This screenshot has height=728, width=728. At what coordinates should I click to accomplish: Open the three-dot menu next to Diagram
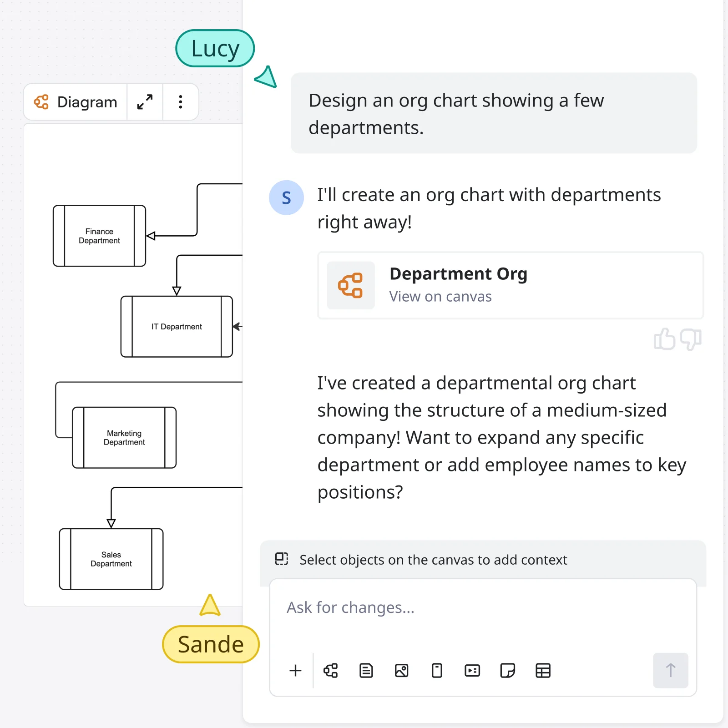tap(180, 102)
